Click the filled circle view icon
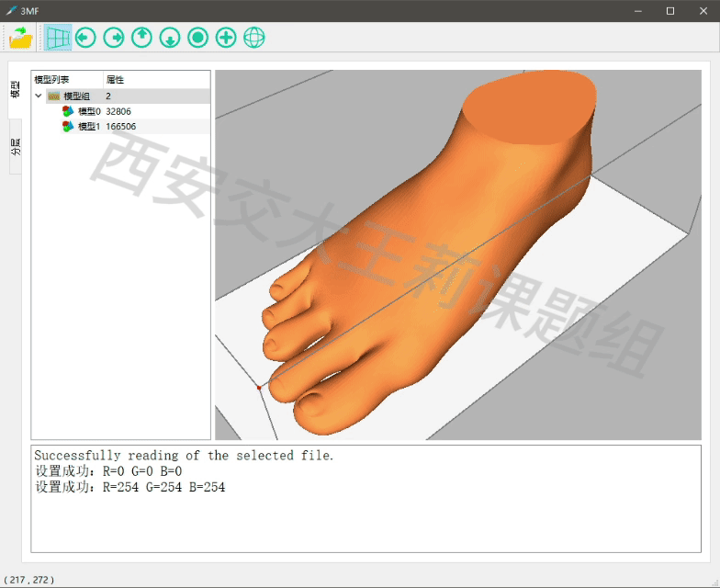 [197, 38]
